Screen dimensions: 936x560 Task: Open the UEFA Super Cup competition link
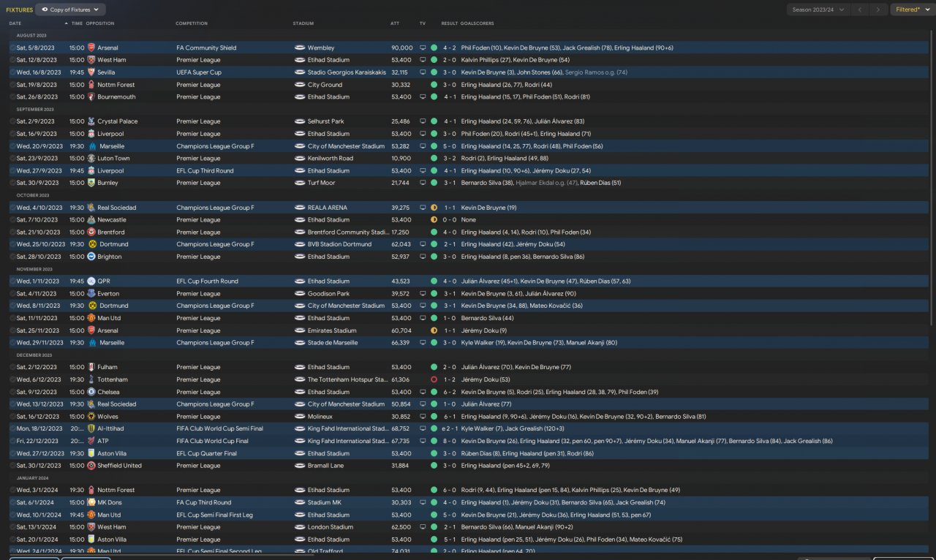coord(199,72)
